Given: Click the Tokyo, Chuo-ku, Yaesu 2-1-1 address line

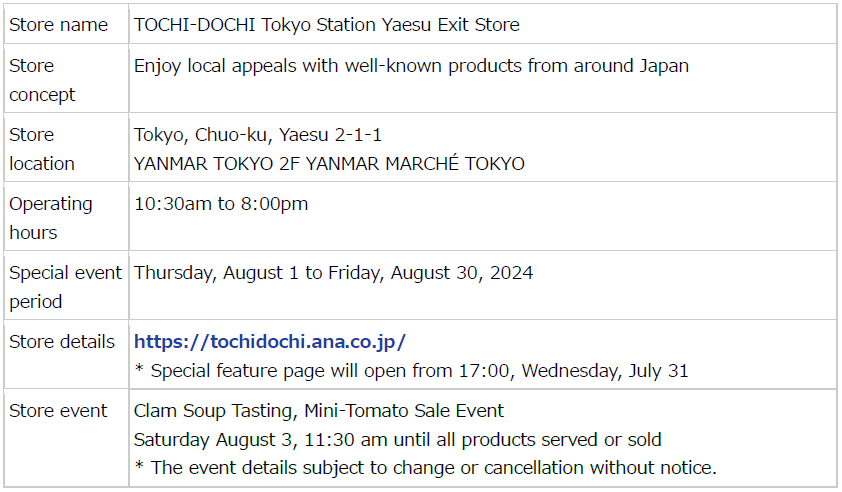Looking at the screenshot, I should pos(258,135).
